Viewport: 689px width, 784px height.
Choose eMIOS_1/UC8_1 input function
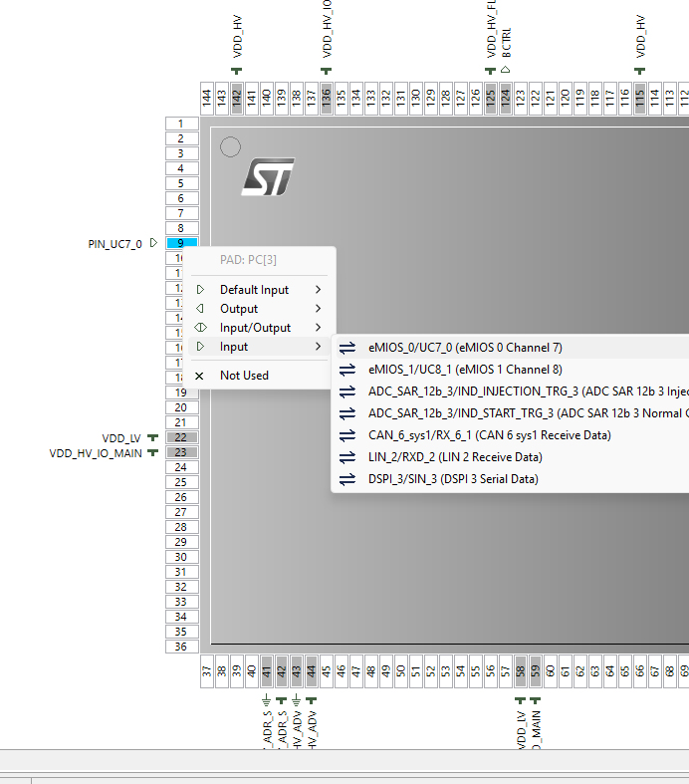click(513, 370)
